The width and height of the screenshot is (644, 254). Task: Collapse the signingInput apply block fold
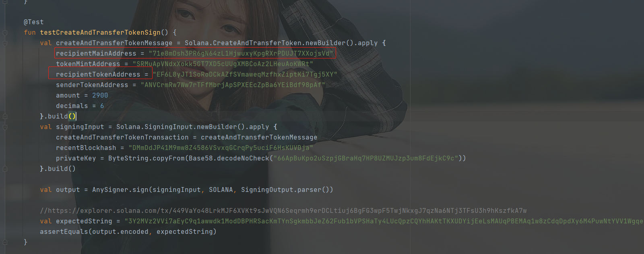click(5, 127)
